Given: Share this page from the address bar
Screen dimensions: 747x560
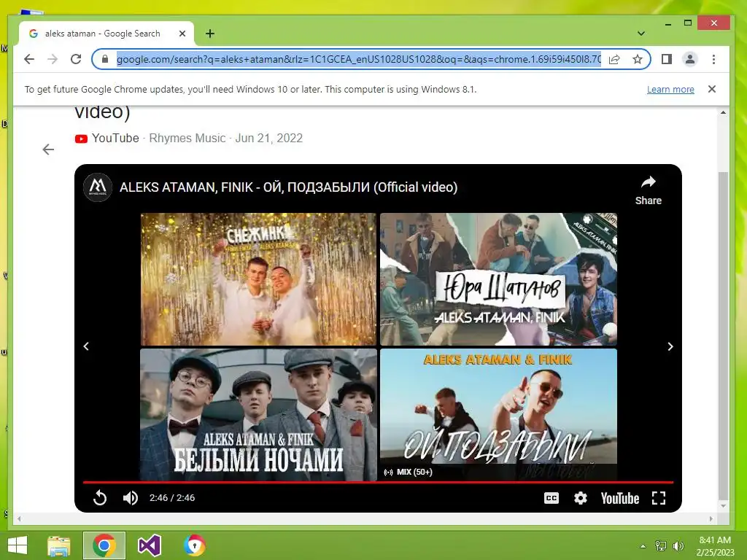Looking at the screenshot, I should (614, 59).
